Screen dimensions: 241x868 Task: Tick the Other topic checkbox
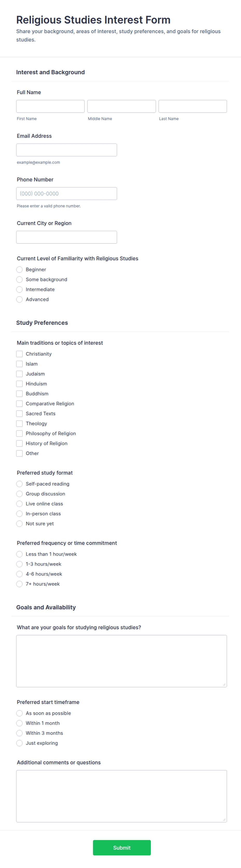pyautogui.click(x=20, y=453)
